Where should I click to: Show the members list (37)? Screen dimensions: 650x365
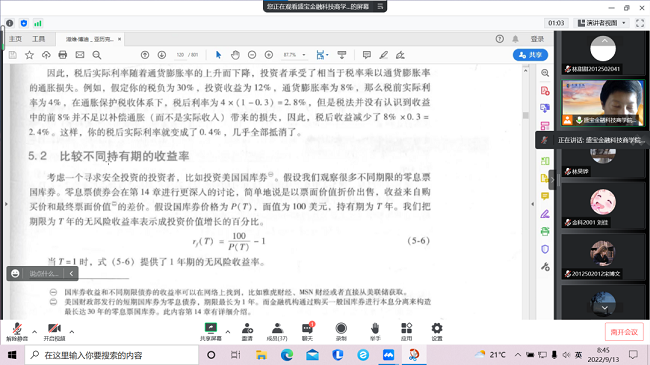click(277, 331)
